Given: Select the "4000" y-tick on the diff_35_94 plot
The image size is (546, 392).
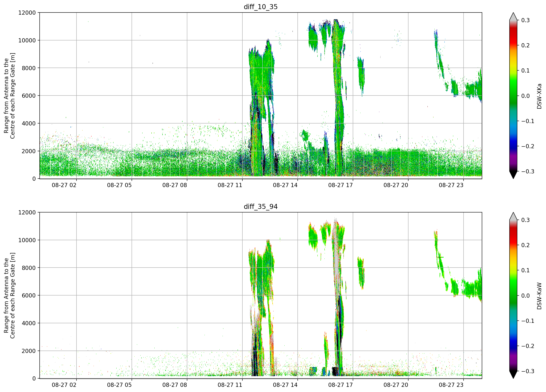Looking at the screenshot, I should click(29, 323).
